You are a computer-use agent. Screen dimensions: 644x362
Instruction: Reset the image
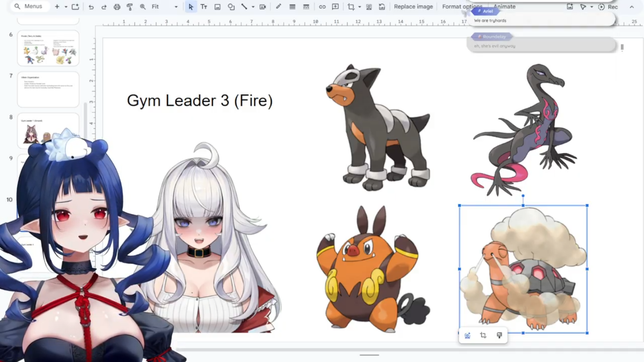382,7
